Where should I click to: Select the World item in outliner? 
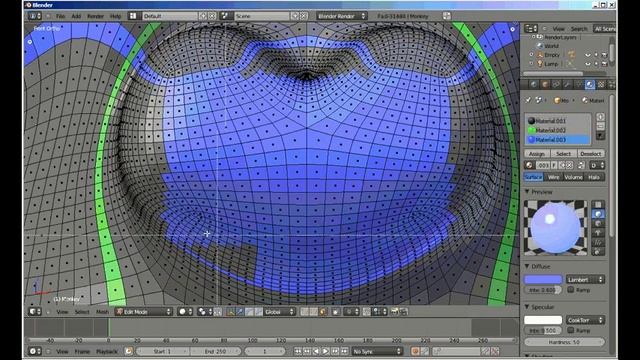pos(551,46)
